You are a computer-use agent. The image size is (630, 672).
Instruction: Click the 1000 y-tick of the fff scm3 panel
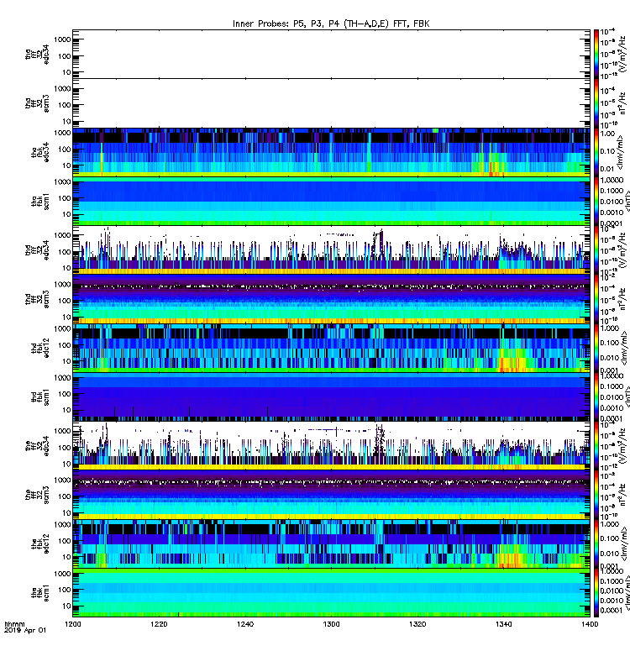coord(62,480)
